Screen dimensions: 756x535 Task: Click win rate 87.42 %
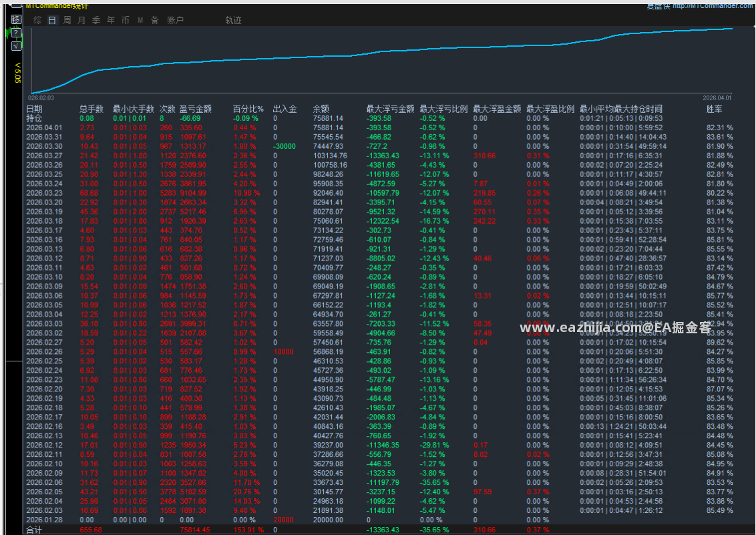pyautogui.click(x=720, y=268)
